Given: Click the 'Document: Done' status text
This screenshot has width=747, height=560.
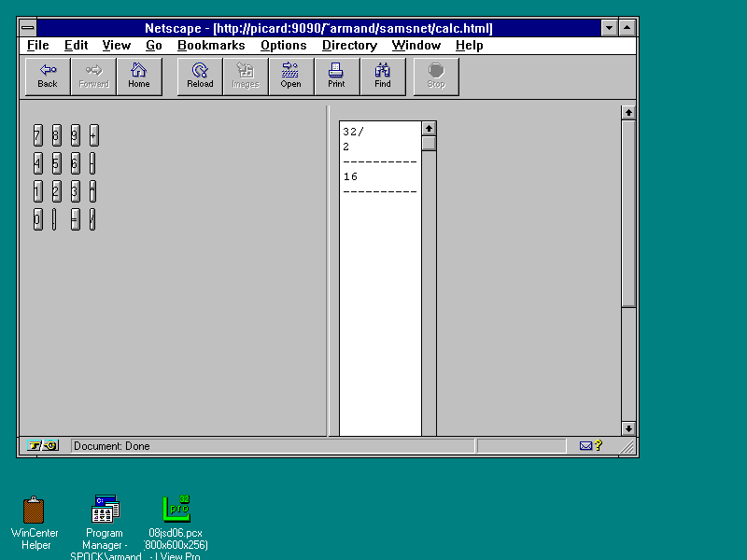Looking at the screenshot, I should click(x=112, y=446).
